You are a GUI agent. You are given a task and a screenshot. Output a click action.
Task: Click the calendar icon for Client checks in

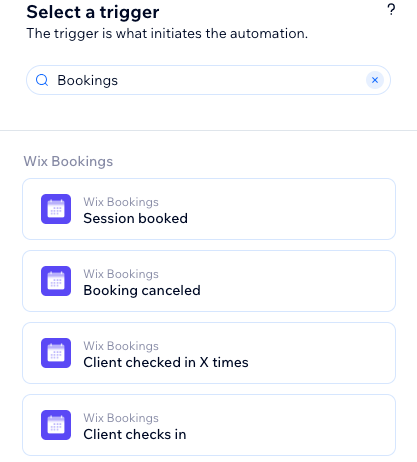tap(56, 425)
